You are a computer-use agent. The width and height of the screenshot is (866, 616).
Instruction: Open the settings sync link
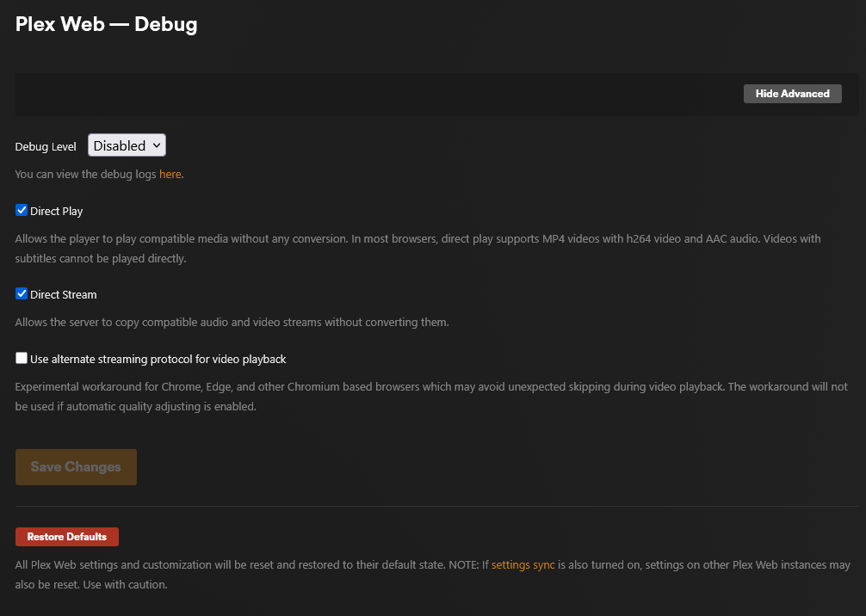pyautogui.click(x=523, y=564)
